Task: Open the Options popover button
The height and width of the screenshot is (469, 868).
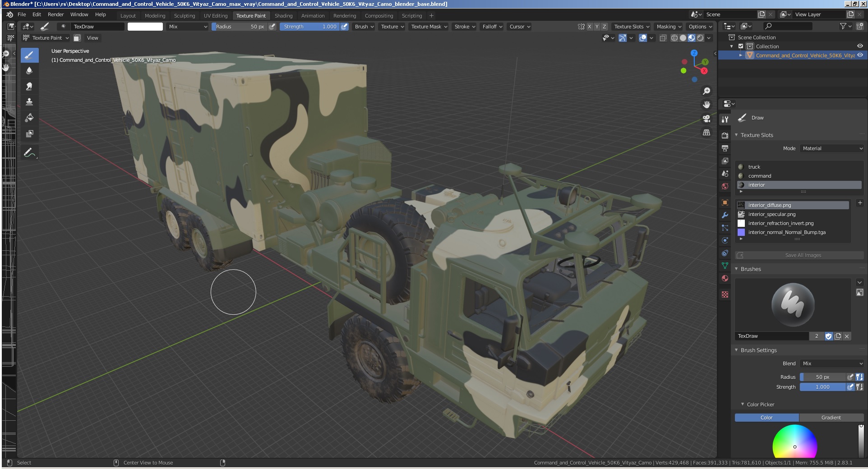Action: tap(700, 27)
